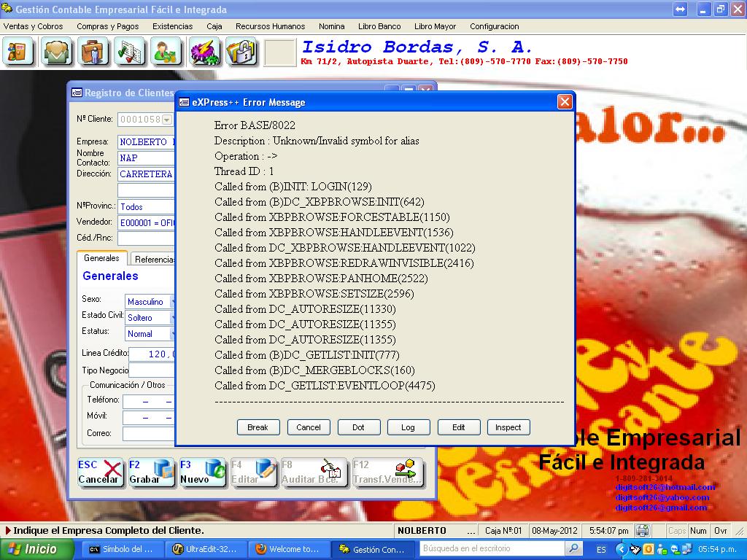This screenshot has height=560, width=747.
Task: Toggle the Num lock indicator
Action: [x=698, y=531]
